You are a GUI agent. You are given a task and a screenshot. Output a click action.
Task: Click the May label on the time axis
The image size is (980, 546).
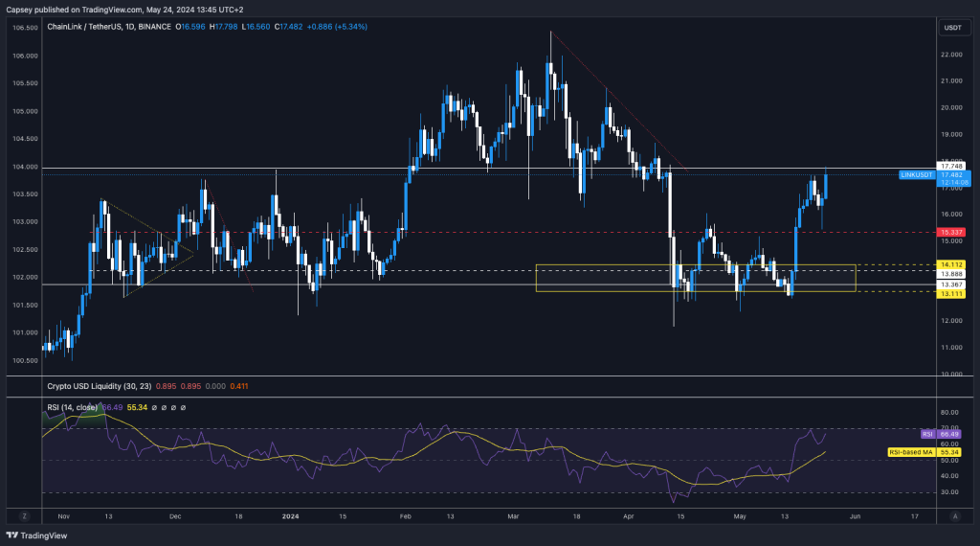point(740,516)
